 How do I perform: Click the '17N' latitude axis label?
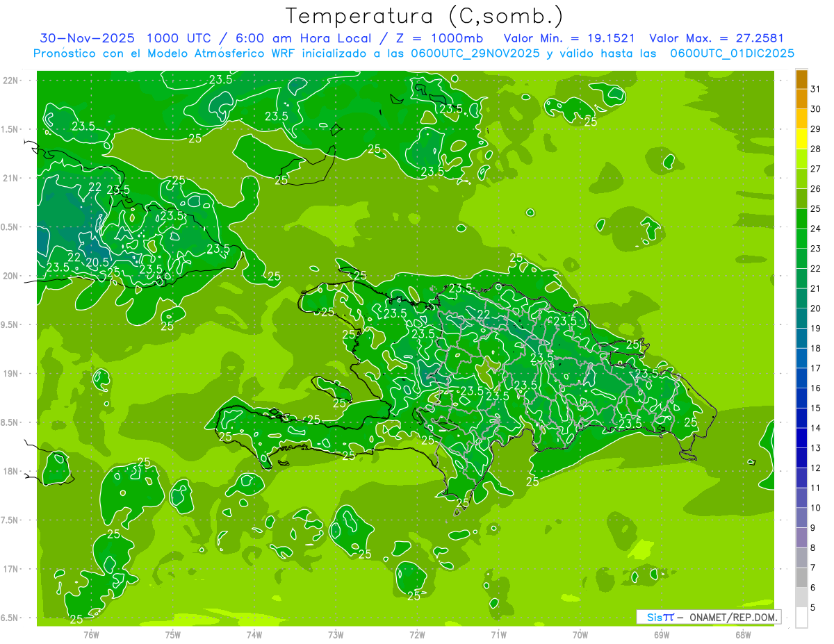[x=12, y=569]
